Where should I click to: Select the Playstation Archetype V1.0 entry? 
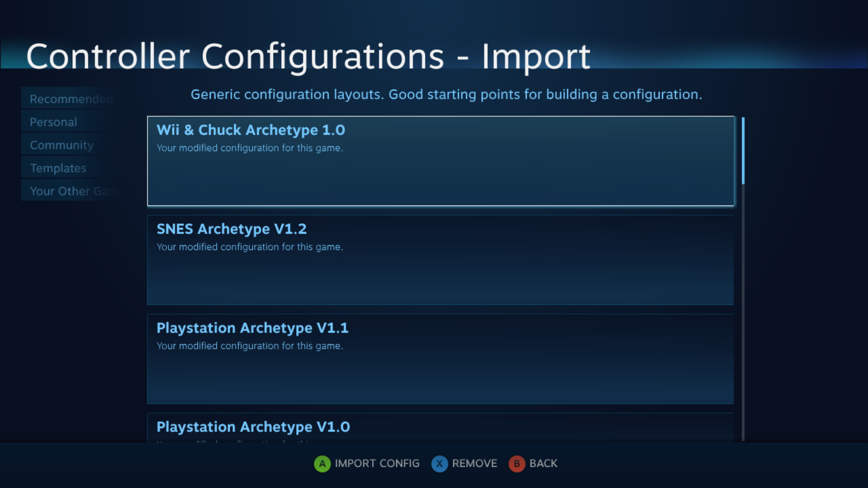pyautogui.click(x=440, y=427)
